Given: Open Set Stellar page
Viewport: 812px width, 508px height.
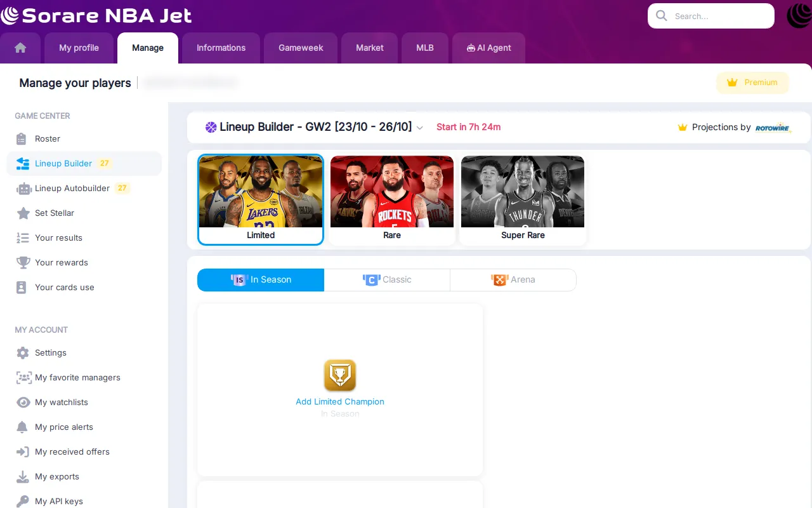Looking at the screenshot, I should pyautogui.click(x=84, y=213).
